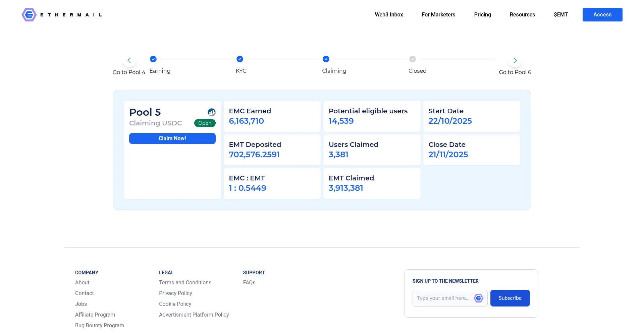This screenshot has width=644, height=333.
Task: Select the Earning step checkmark
Action: tap(153, 59)
